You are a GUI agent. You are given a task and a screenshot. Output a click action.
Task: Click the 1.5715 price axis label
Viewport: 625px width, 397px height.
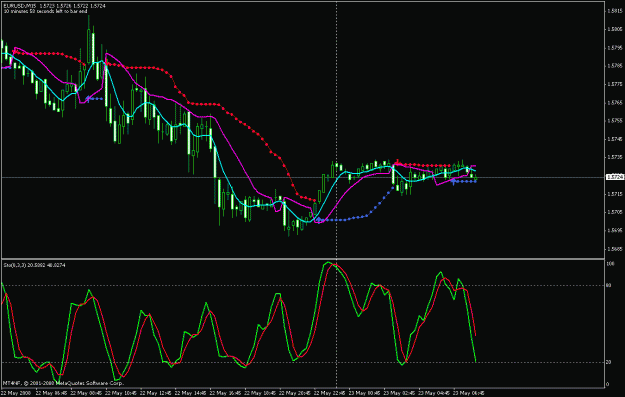pos(615,194)
